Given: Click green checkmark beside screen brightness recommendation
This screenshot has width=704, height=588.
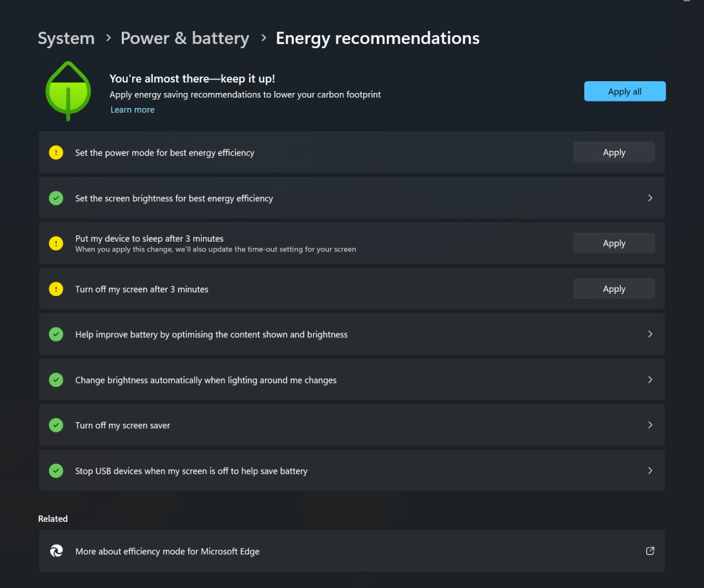Looking at the screenshot, I should 56,198.
